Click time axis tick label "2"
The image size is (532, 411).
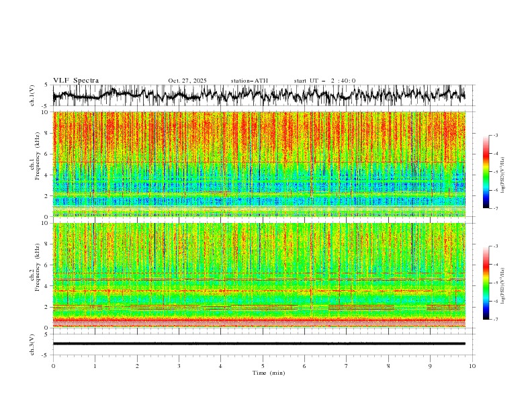pos(137,366)
